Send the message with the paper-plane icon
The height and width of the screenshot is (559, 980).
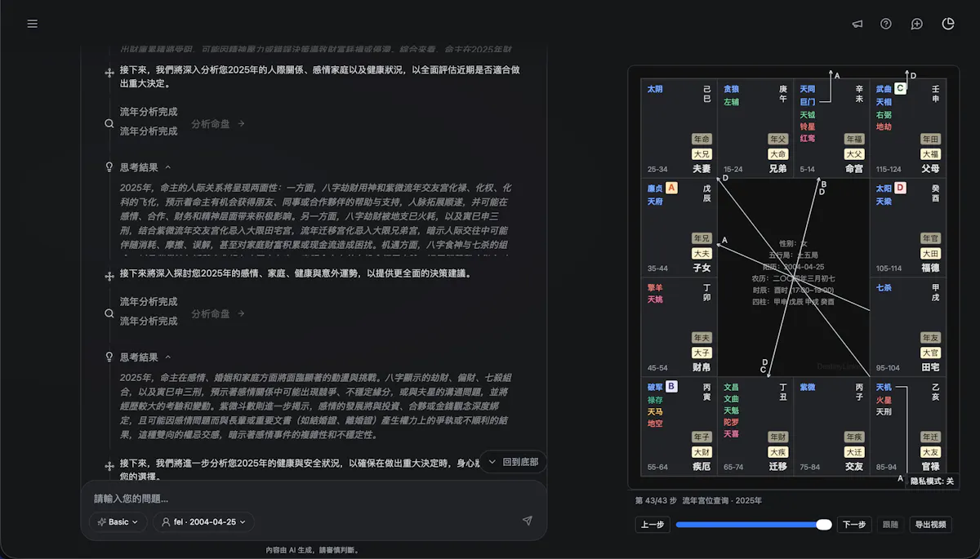click(x=528, y=521)
